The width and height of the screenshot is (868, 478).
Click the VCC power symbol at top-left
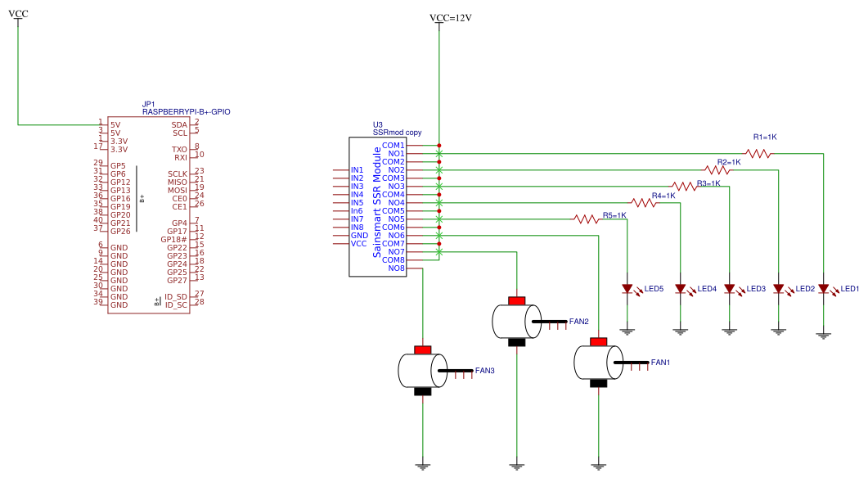pyautogui.click(x=18, y=15)
